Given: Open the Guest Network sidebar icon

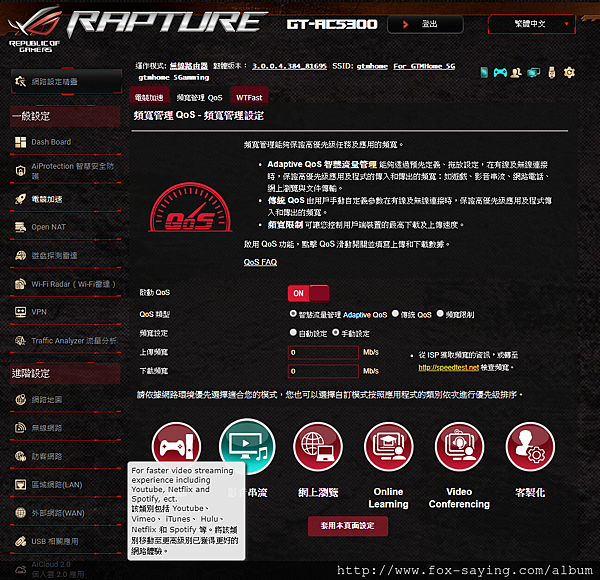Looking at the screenshot, I should pos(20,456).
